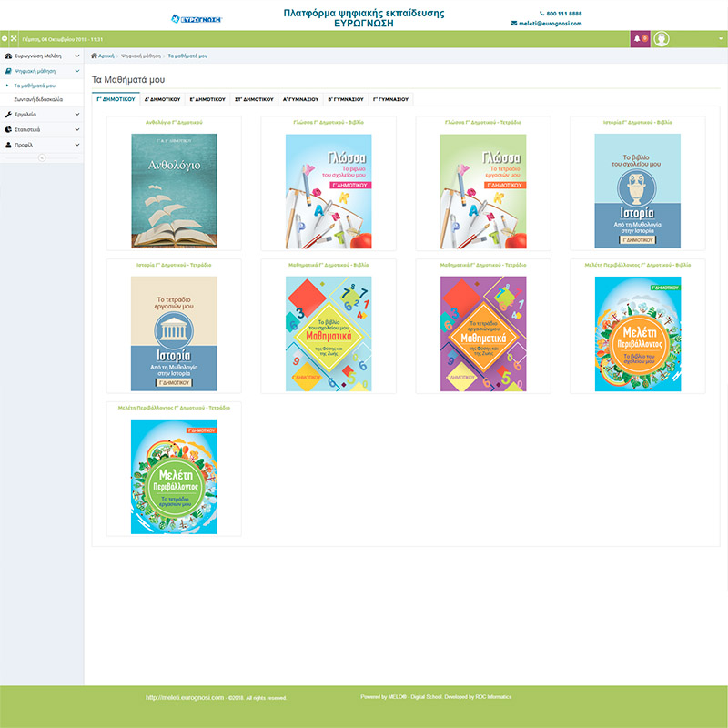The height and width of the screenshot is (728, 728).
Task: Click the wrench icon beside Εργαλεία
Action: (8, 115)
